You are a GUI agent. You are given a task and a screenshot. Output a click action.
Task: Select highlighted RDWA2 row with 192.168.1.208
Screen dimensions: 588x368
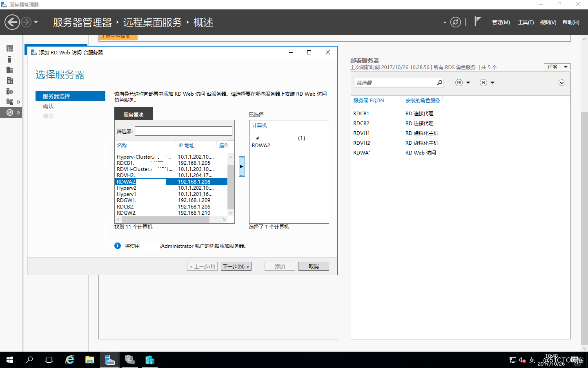[171, 182]
